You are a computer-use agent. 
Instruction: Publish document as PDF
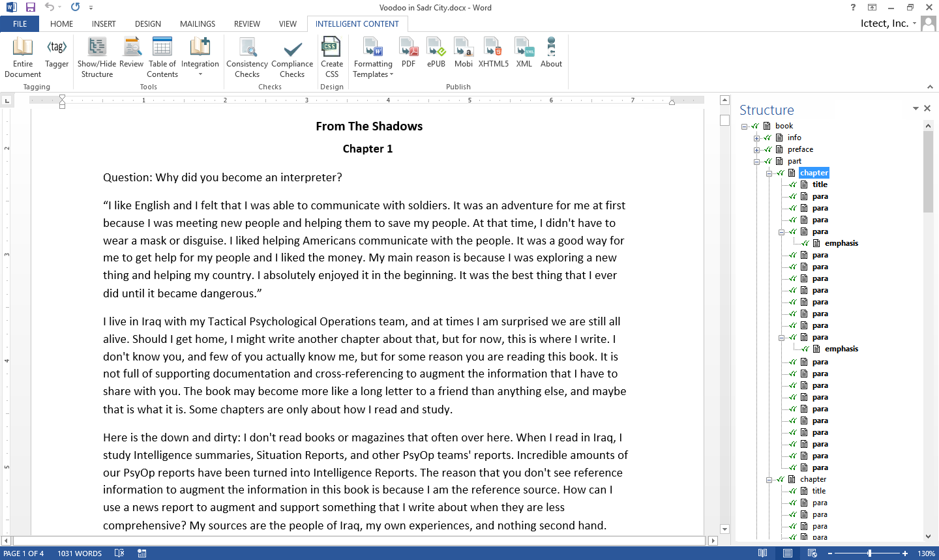(409, 53)
